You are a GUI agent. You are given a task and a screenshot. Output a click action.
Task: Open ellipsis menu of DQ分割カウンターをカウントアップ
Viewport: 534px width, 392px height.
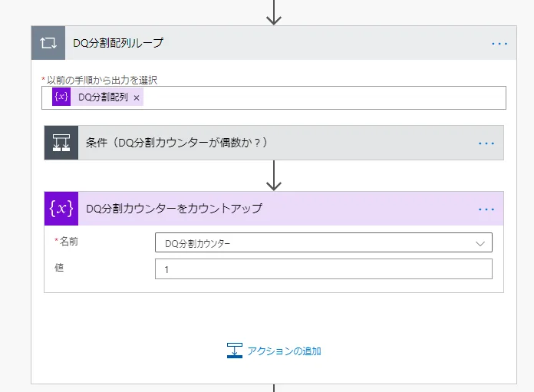(x=486, y=209)
